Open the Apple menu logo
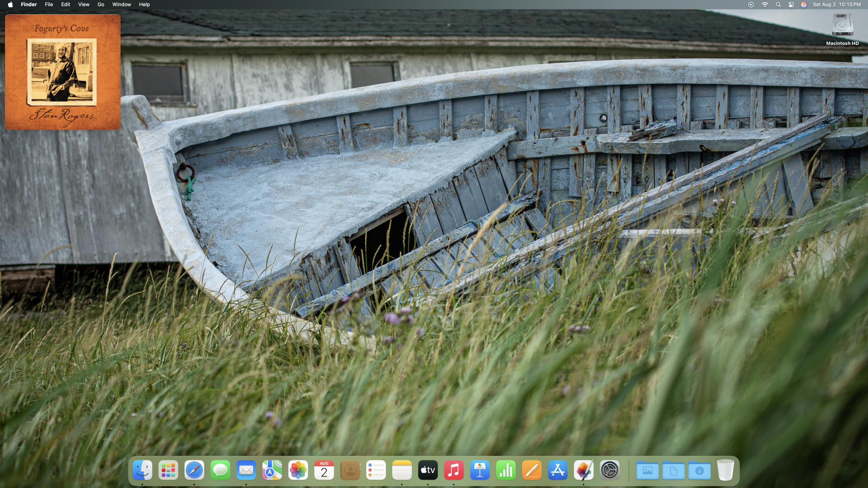Screen dimensions: 868x488 pos(10,5)
